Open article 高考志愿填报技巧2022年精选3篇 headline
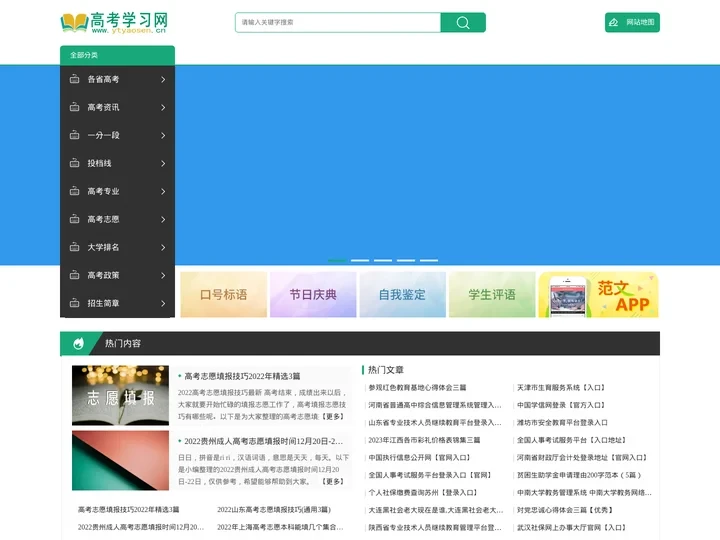 click(x=242, y=376)
